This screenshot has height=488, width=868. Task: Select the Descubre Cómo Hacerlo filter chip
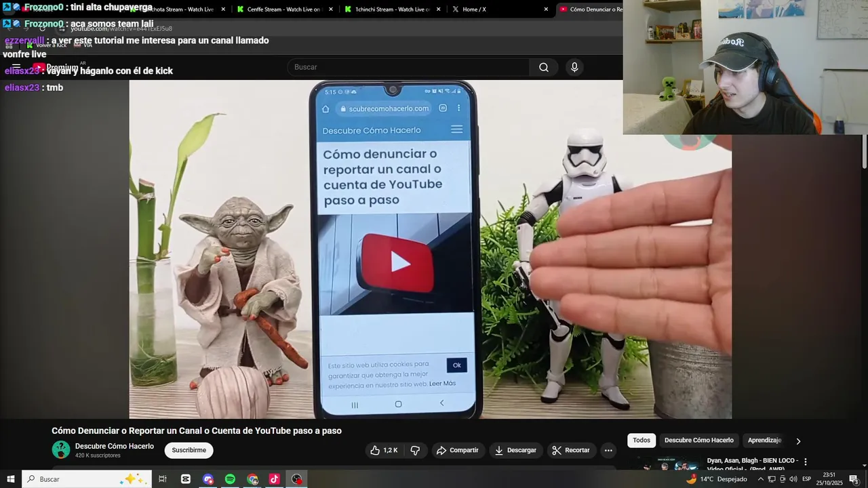tap(699, 441)
